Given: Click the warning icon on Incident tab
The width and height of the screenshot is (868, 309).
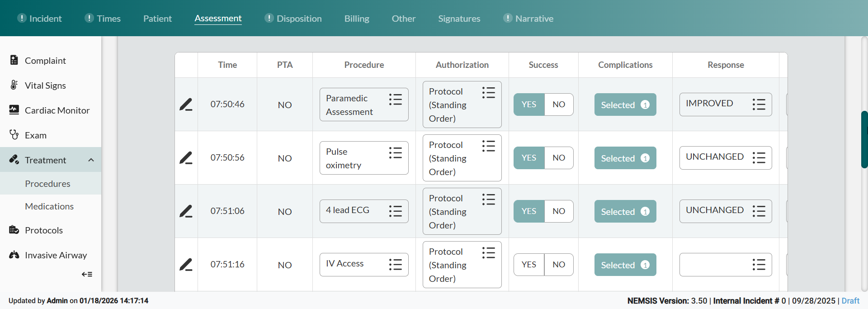Looking at the screenshot, I should click(22, 18).
